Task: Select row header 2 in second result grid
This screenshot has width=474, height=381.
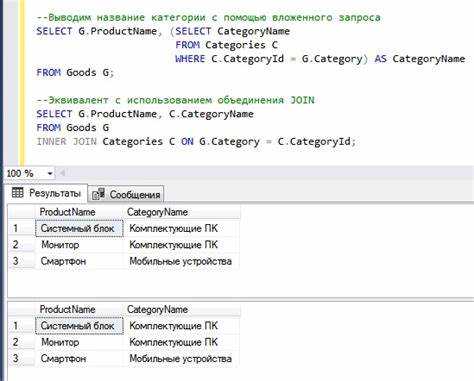Action: pyautogui.click(x=21, y=342)
